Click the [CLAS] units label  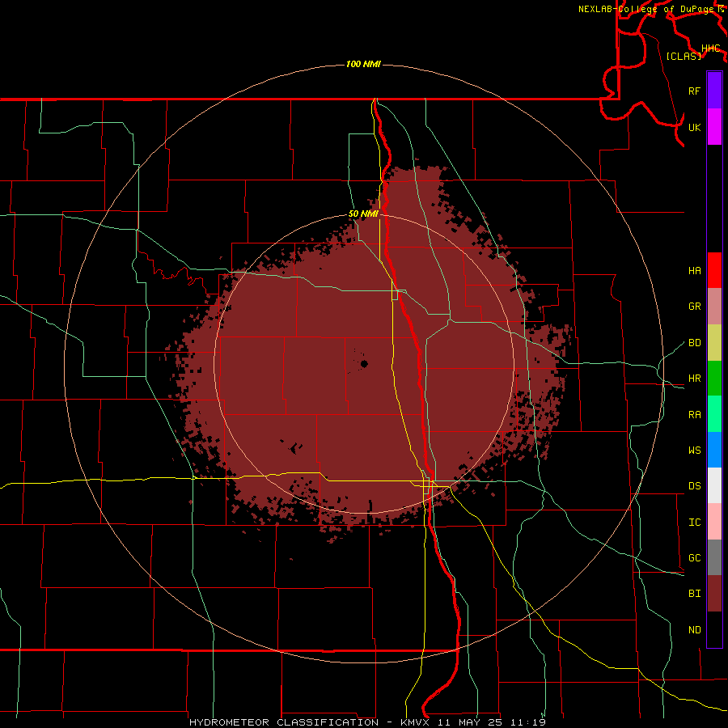pyautogui.click(x=684, y=56)
